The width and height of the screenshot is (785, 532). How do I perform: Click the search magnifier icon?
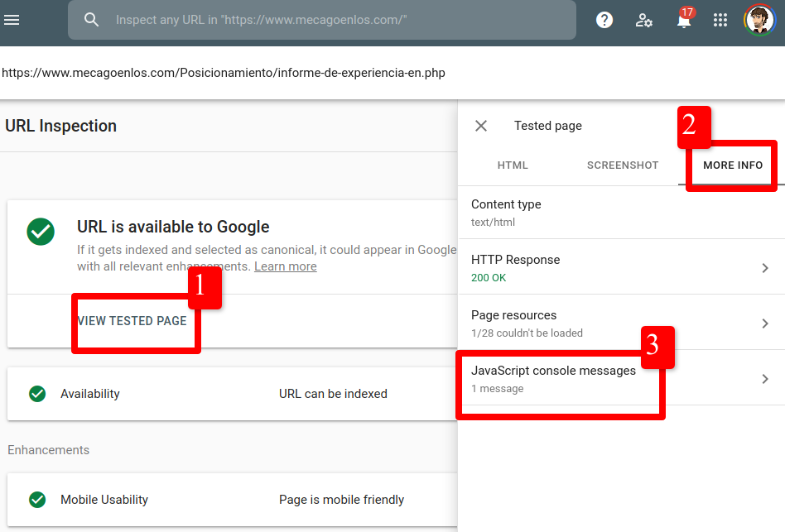click(91, 20)
